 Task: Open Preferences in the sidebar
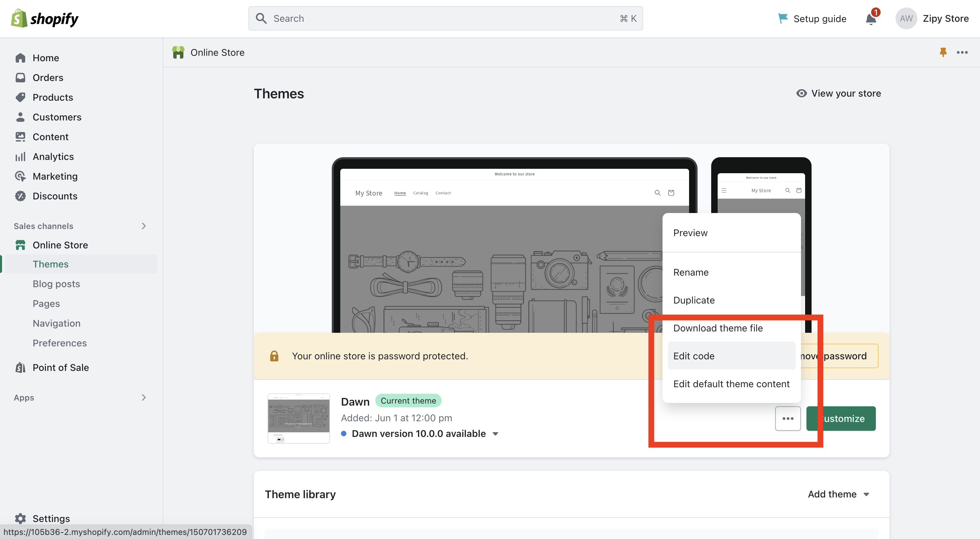pos(59,343)
